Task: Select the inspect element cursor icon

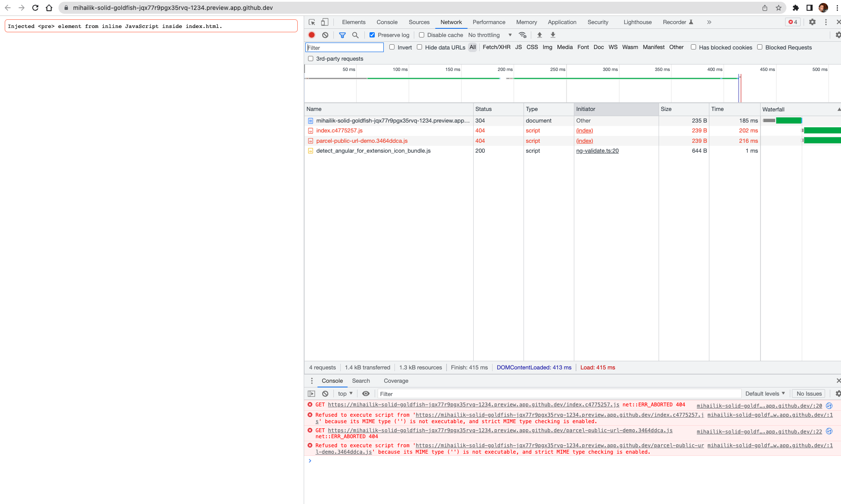Action: coord(311,22)
